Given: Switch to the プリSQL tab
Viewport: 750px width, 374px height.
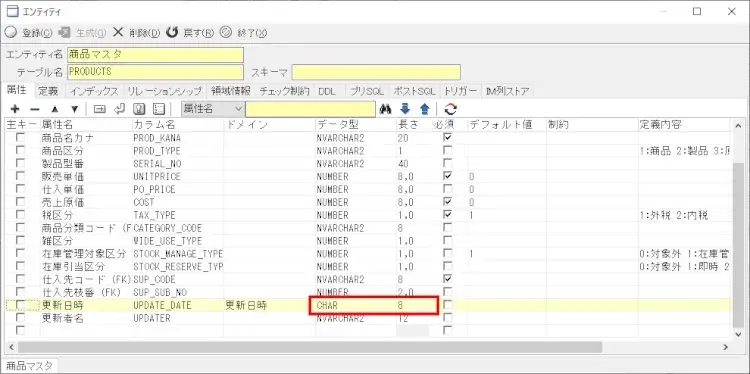Looking at the screenshot, I should [366, 90].
